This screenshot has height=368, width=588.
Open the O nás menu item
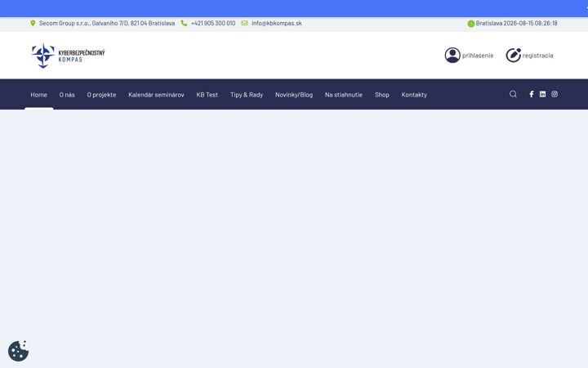click(67, 95)
